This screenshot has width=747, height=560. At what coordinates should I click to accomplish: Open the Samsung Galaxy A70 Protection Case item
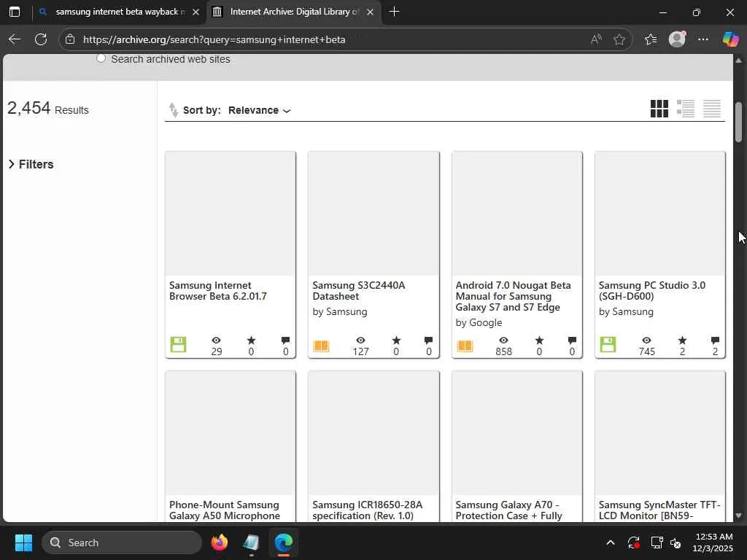(508, 510)
